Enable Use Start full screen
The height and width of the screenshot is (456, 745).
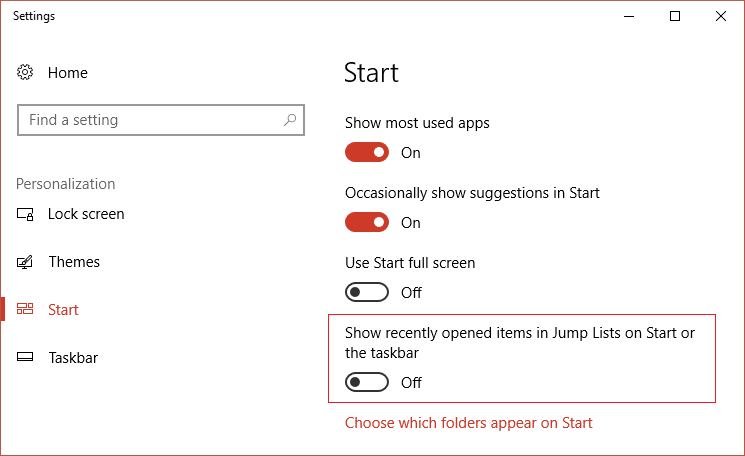[367, 293]
